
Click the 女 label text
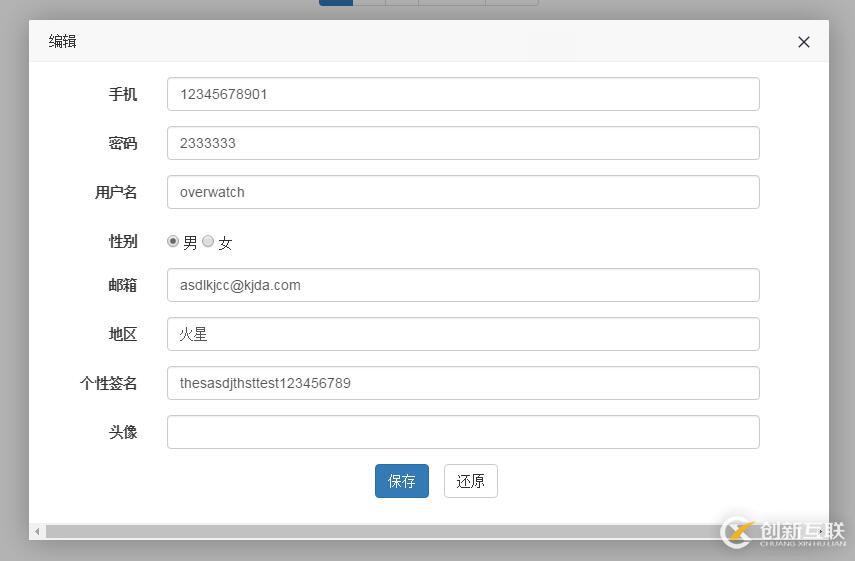[x=225, y=243]
